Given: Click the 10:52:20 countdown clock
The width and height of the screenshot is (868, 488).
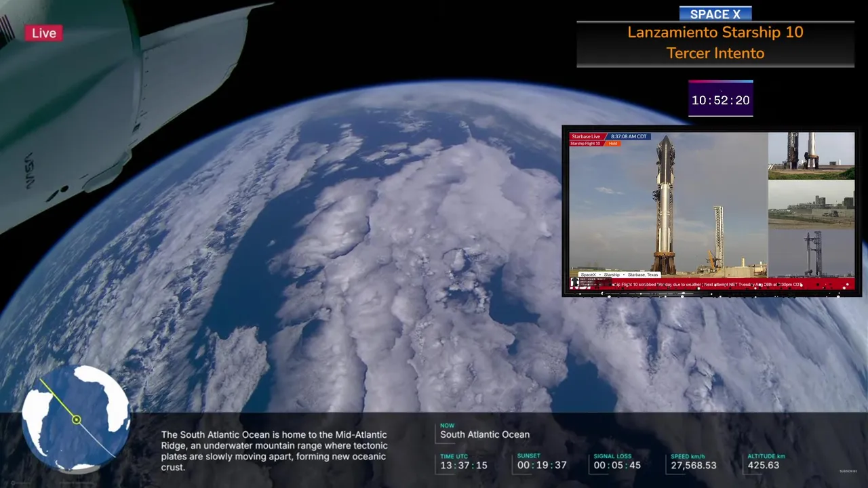Looking at the screenshot, I should tap(720, 100).
